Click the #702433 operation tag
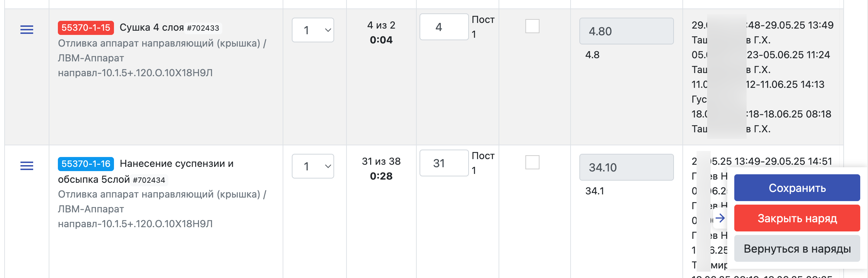Screen dimensions: 868x278 pyautogui.click(x=203, y=28)
